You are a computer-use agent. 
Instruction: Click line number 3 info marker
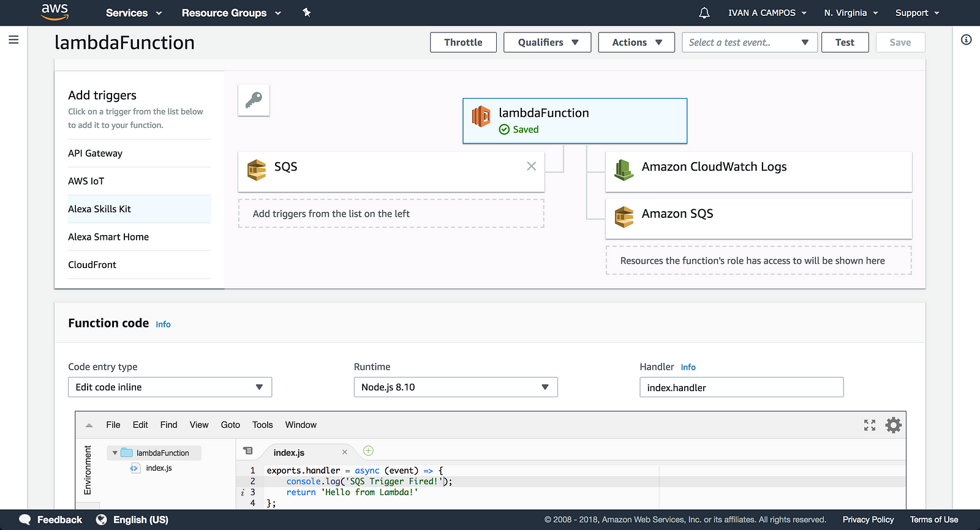[x=243, y=492]
